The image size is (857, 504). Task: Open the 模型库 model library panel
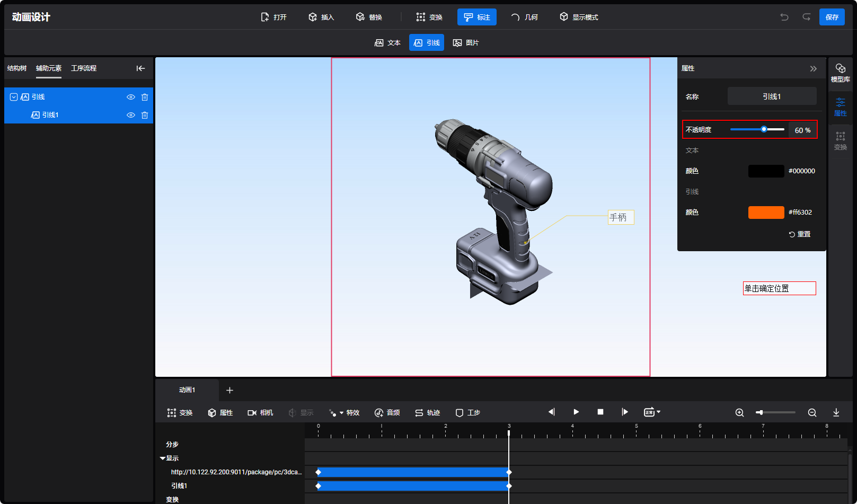840,73
